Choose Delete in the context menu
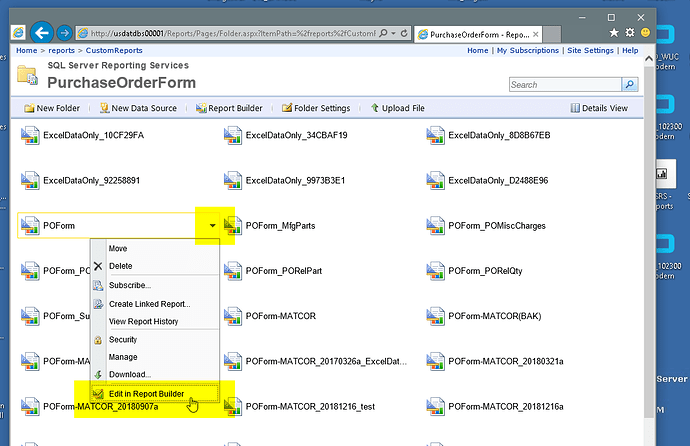 coord(154,266)
